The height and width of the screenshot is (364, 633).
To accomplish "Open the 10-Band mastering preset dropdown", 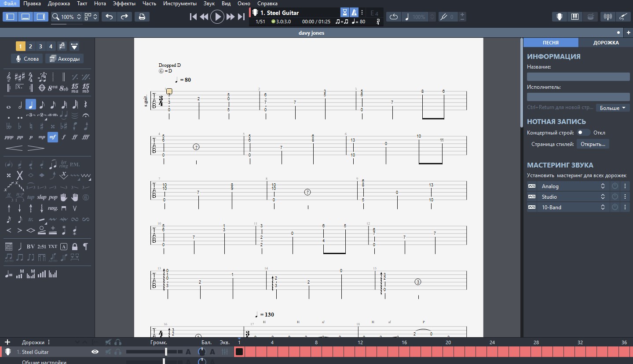I will coord(573,207).
